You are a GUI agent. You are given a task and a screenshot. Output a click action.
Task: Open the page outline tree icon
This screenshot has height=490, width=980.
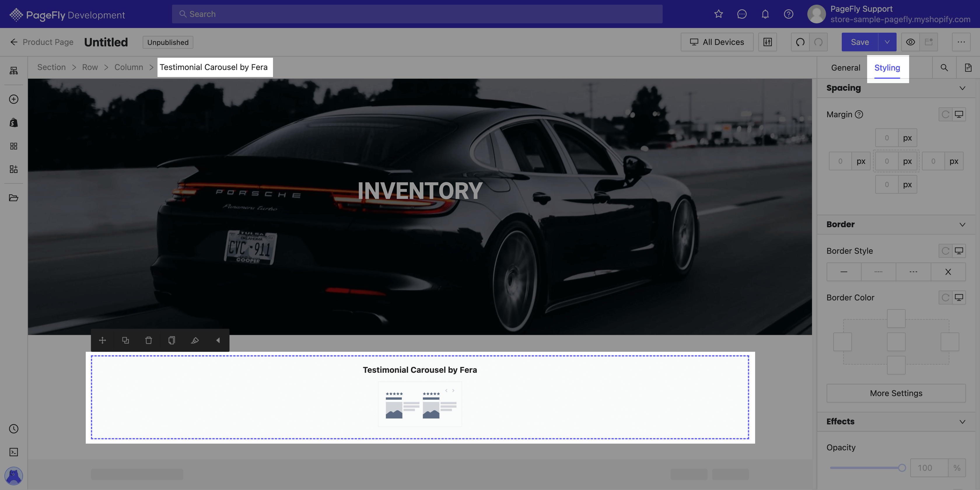(14, 70)
